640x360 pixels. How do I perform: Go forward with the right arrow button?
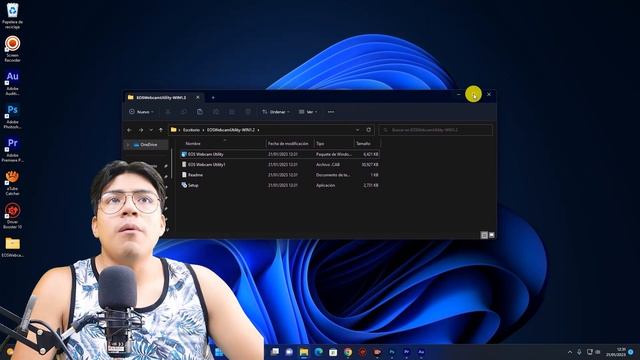tap(141, 130)
